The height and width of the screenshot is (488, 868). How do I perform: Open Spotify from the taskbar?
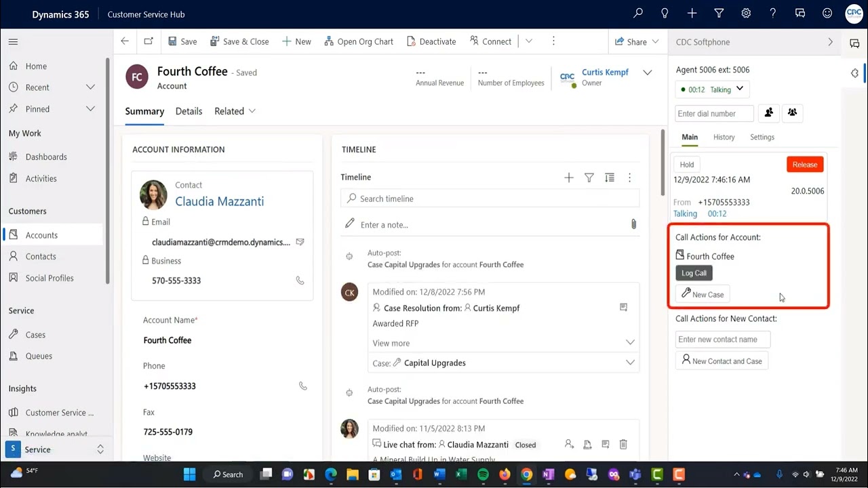[483, 474]
